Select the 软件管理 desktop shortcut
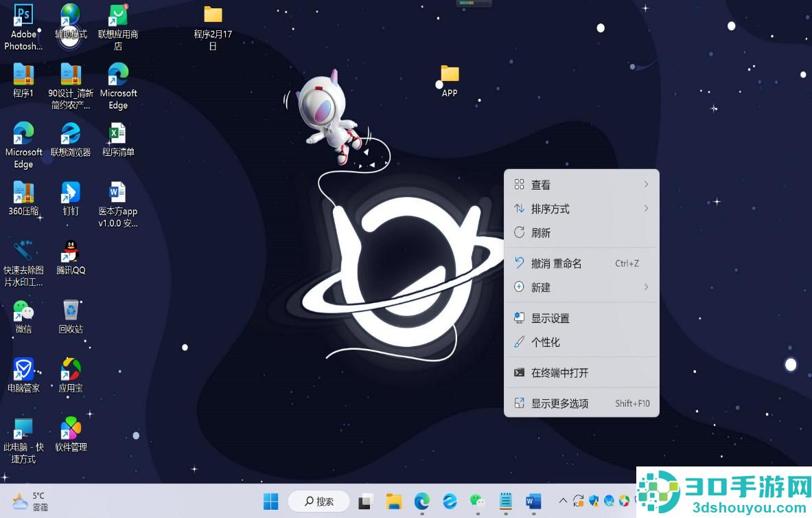 click(71, 434)
